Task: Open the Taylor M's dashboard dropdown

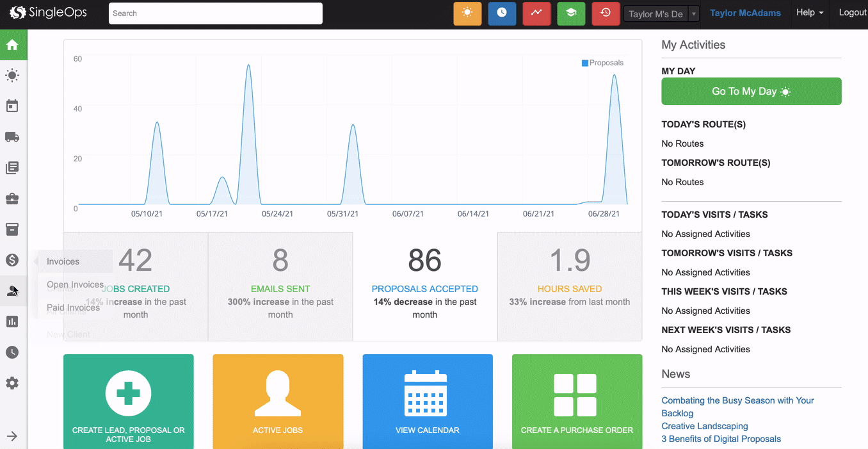Action: 661,13
